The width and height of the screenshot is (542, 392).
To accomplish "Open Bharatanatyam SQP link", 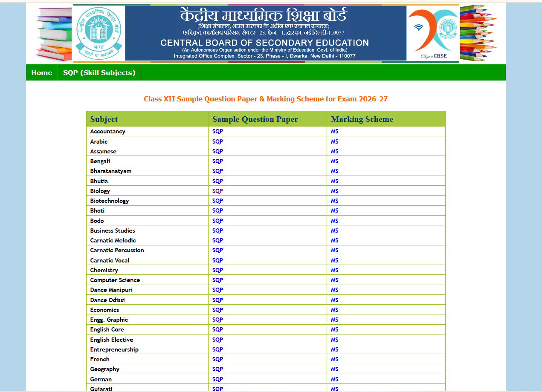I will tap(218, 171).
